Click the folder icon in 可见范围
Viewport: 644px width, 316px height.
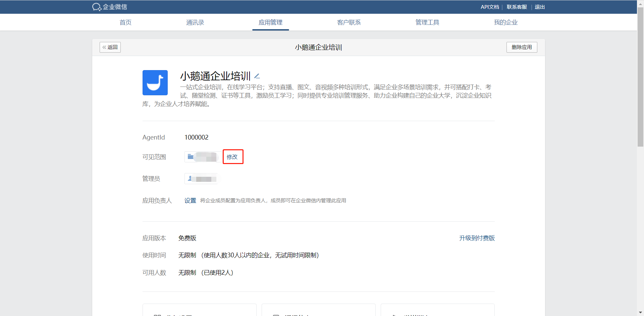(x=191, y=157)
